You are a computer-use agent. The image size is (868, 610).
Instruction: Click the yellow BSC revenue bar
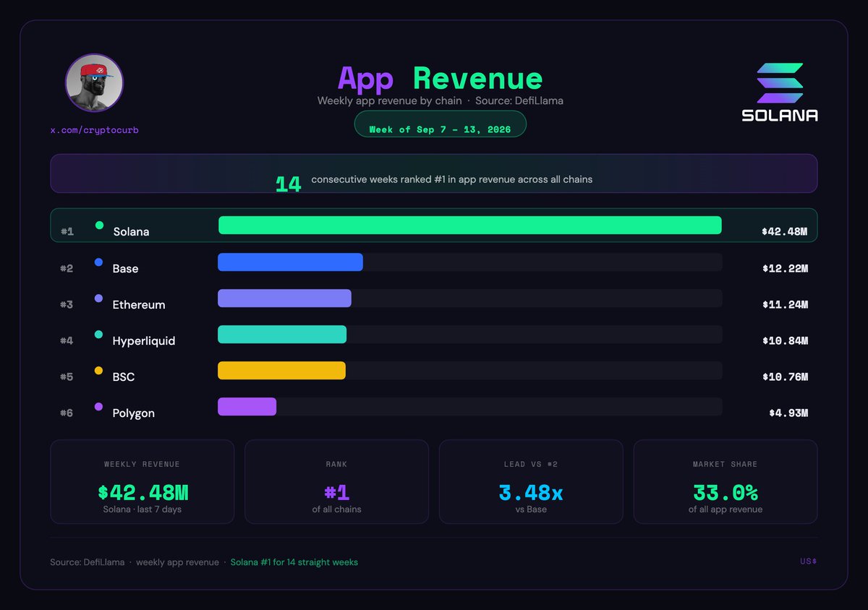[x=281, y=370]
